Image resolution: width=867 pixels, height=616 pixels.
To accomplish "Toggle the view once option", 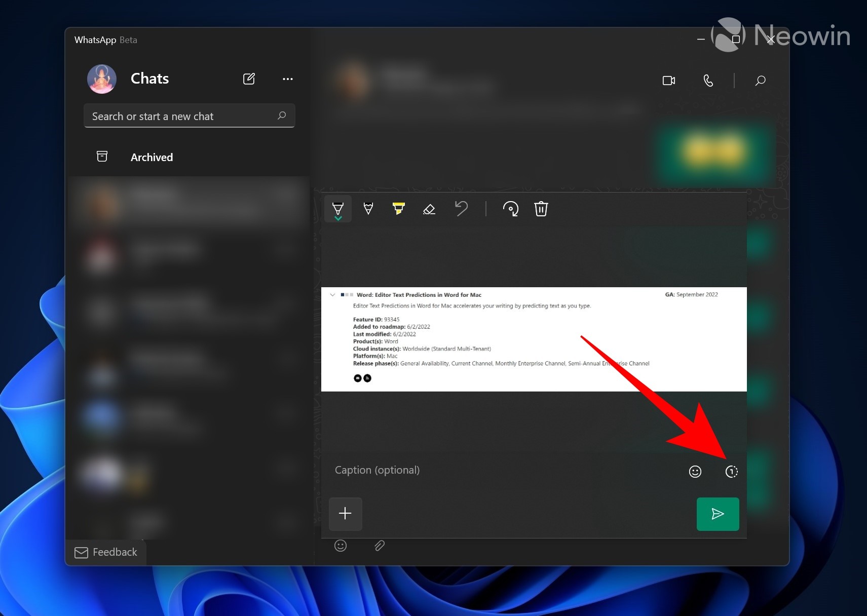I will point(732,472).
